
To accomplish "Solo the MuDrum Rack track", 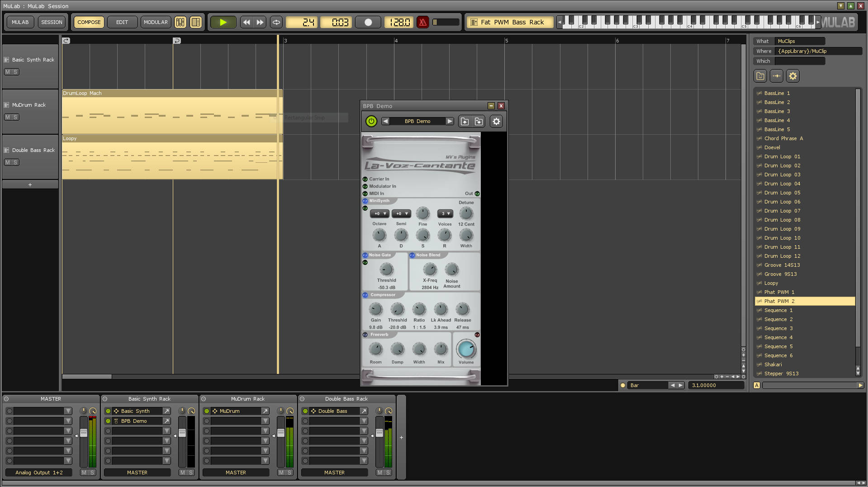I will [15, 117].
